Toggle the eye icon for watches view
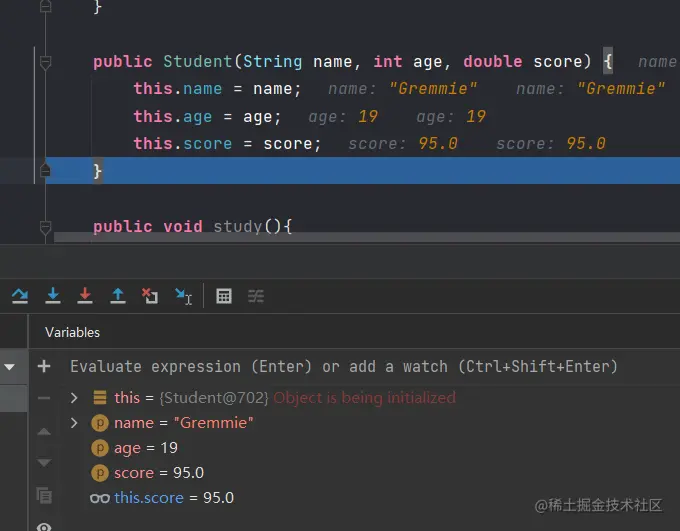Screen dimensions: 680x531 pyautogui.click(x=44, y=527)
